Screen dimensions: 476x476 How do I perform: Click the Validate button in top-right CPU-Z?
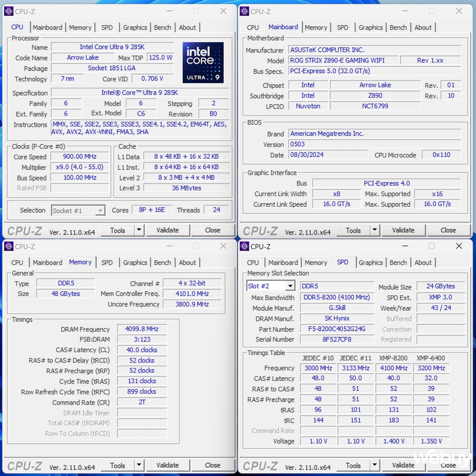(411, 230)
